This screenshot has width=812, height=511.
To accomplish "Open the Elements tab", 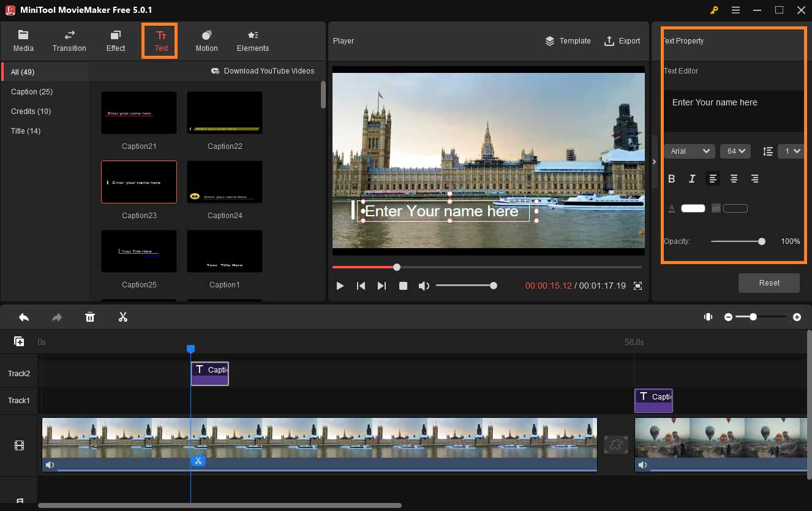I will pyautogui.click(x=253, y=41).
